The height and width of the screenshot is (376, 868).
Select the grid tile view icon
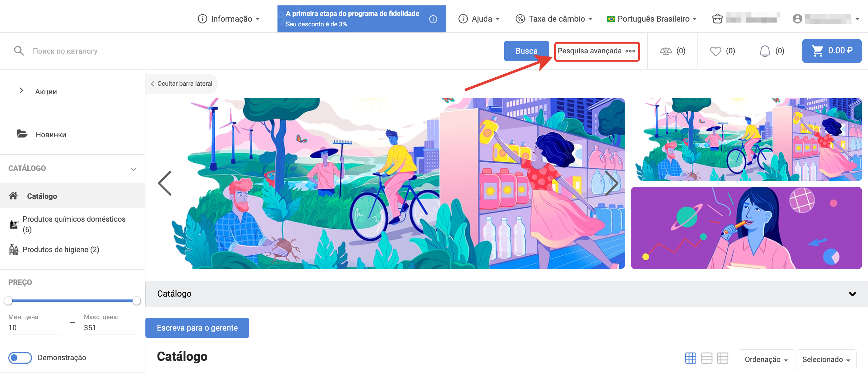[690, 358]
